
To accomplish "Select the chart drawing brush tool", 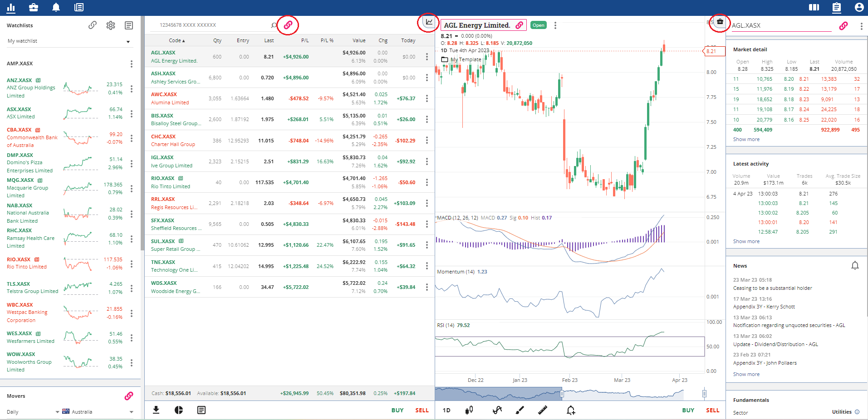I will 520,410.
